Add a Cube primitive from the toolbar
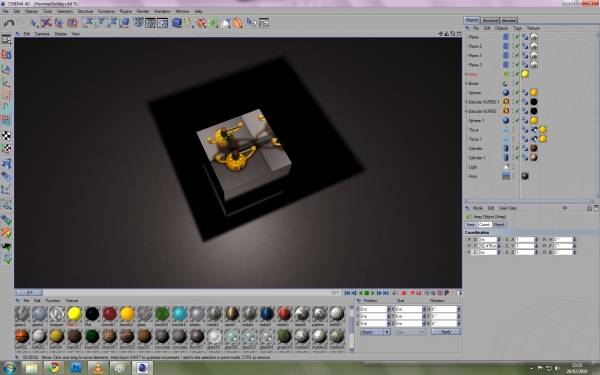Image resolution: width=600 pixels, height=375 pixels. 176,23
